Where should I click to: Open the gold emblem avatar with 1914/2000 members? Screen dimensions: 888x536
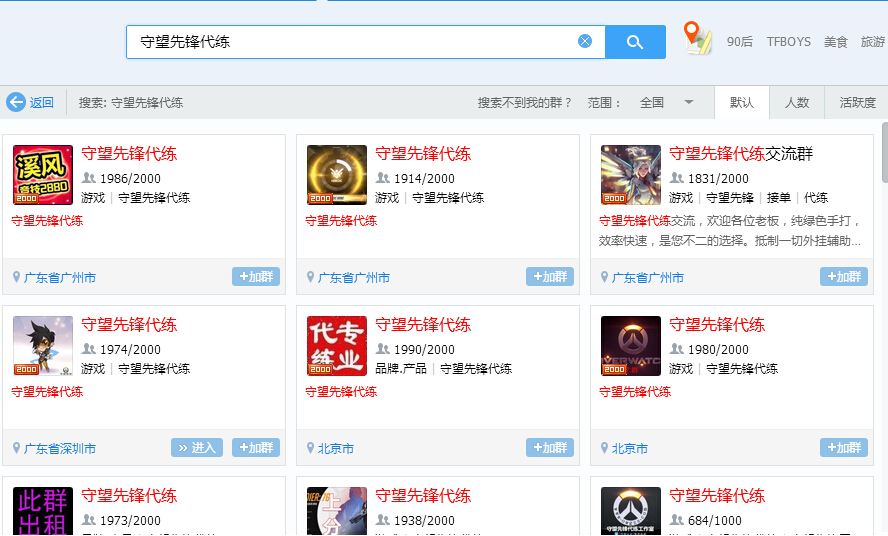click(336, 175)
